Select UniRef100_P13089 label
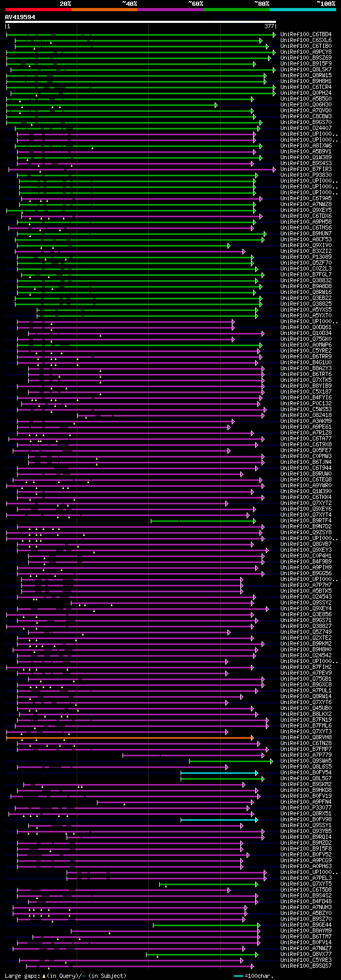341x980 pixels. pyautogui.click(x=306, y=257)
